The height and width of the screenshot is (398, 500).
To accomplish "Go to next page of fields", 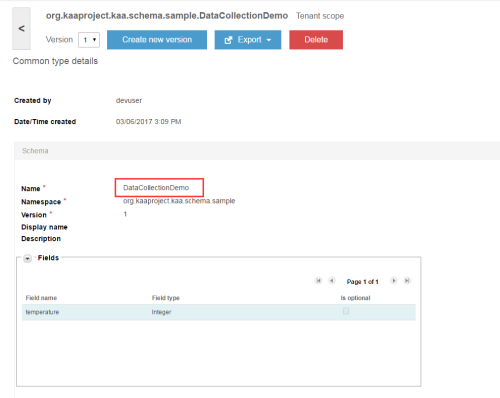I will click(x=394, y=281).
